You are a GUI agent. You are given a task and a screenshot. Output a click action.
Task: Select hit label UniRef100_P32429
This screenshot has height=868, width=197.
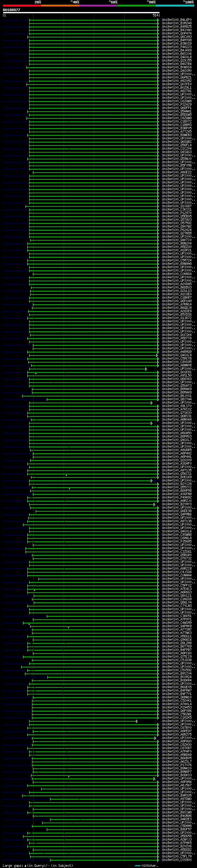(176, 104)
